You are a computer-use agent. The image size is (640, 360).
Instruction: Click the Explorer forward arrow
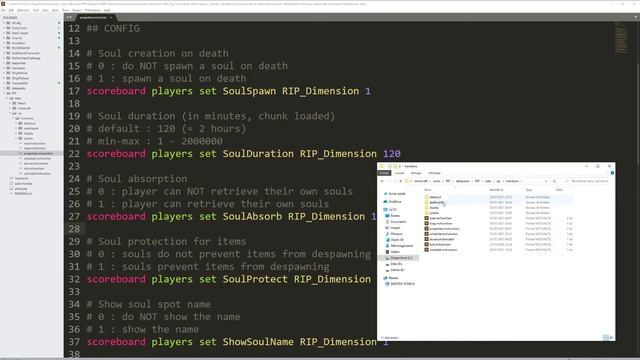click(390, 181)
